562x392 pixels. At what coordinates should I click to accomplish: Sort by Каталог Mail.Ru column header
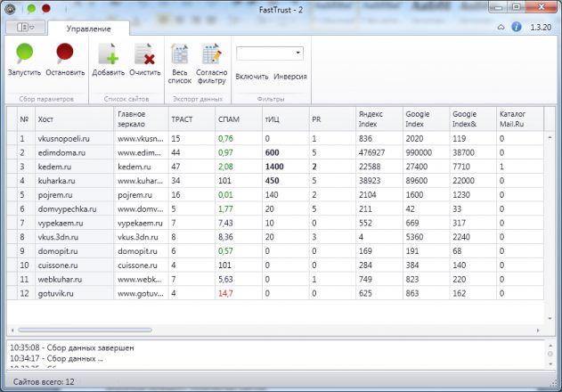tap(520, 119)
